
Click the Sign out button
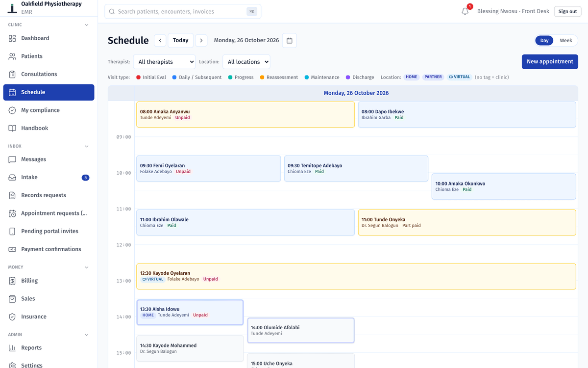[x=567, y=11]
